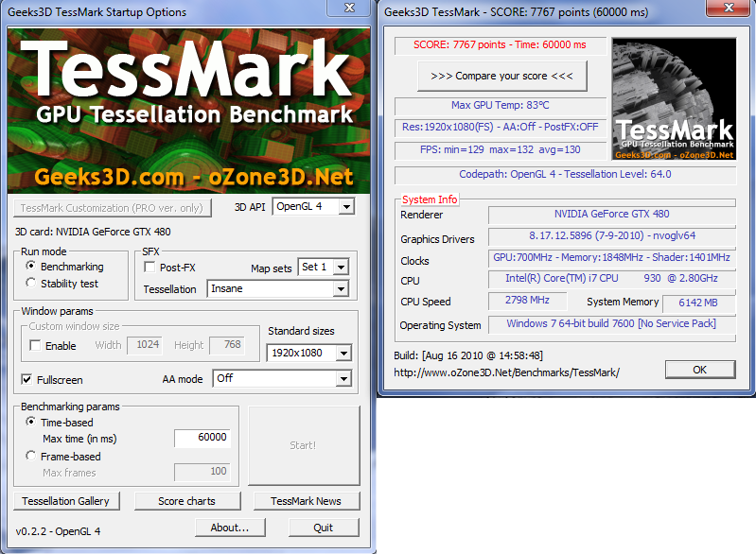
Task: Click the Max time field containing 60000
Action: [x=202, y=438]
